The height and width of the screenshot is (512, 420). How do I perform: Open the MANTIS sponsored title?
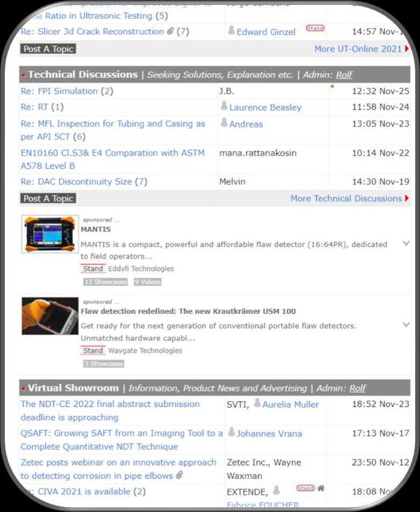coord(96,229)
